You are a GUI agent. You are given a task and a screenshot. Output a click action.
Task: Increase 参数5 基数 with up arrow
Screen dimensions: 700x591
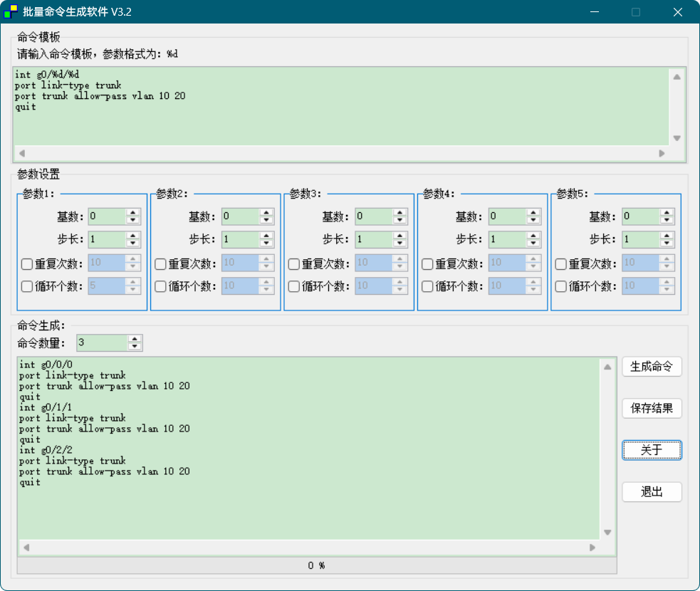point(667,213)
